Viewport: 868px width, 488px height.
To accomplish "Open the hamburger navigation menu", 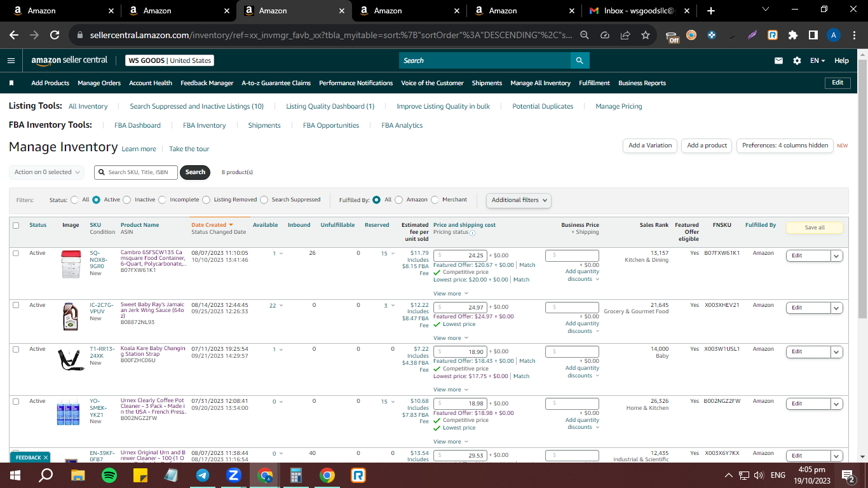I will (x=11, y=60).
